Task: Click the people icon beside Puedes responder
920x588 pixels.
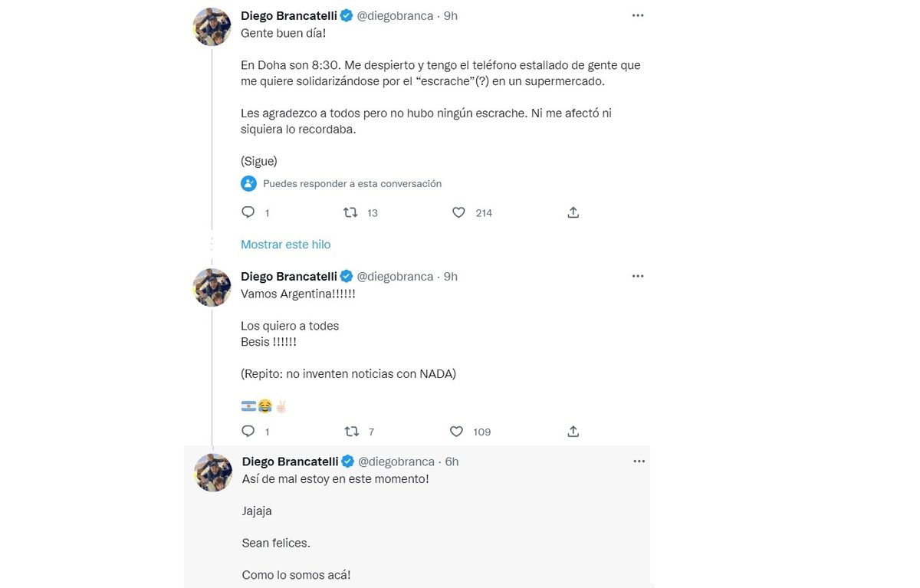Action: [x=248, y=183]
